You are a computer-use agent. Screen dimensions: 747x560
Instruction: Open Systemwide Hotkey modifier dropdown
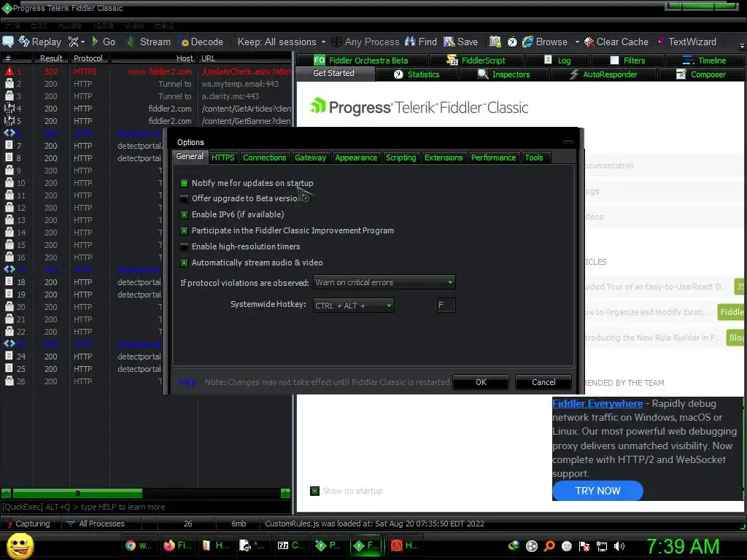tap(354, 306)
